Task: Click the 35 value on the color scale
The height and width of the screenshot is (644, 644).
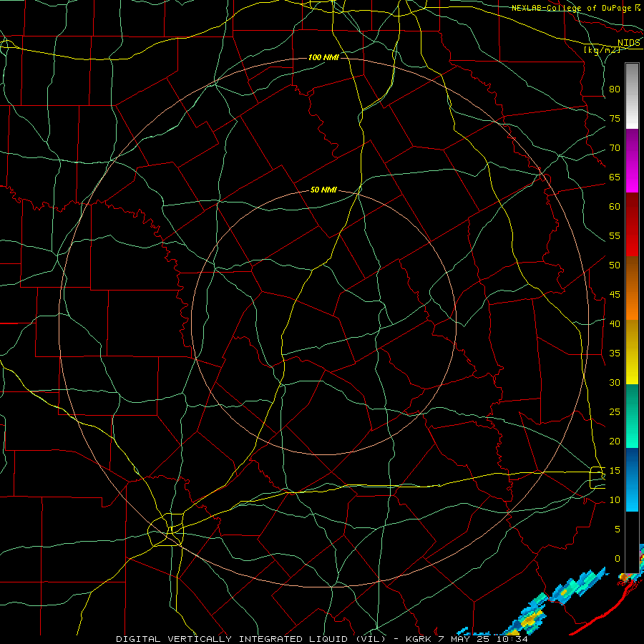Action: [x=615, y=353]
